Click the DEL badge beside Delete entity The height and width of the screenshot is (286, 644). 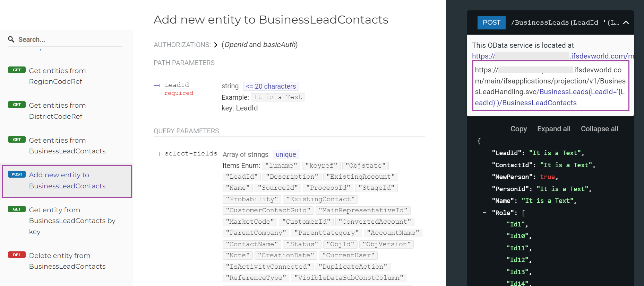click(x=16, y=254)
